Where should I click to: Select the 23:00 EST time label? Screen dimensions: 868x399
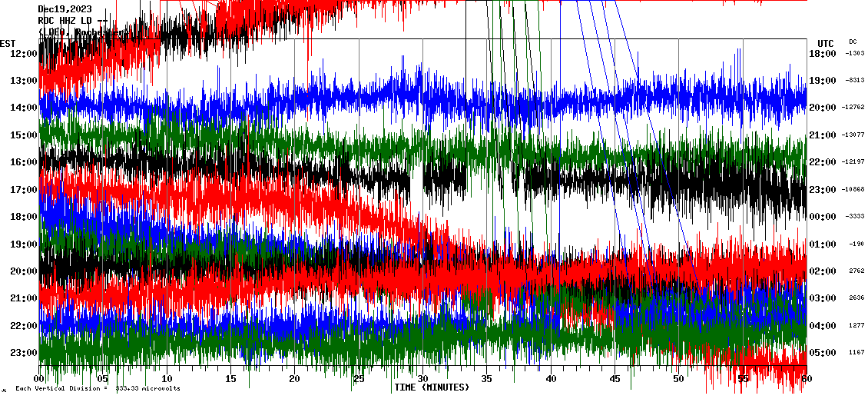[x=24, y=353]
